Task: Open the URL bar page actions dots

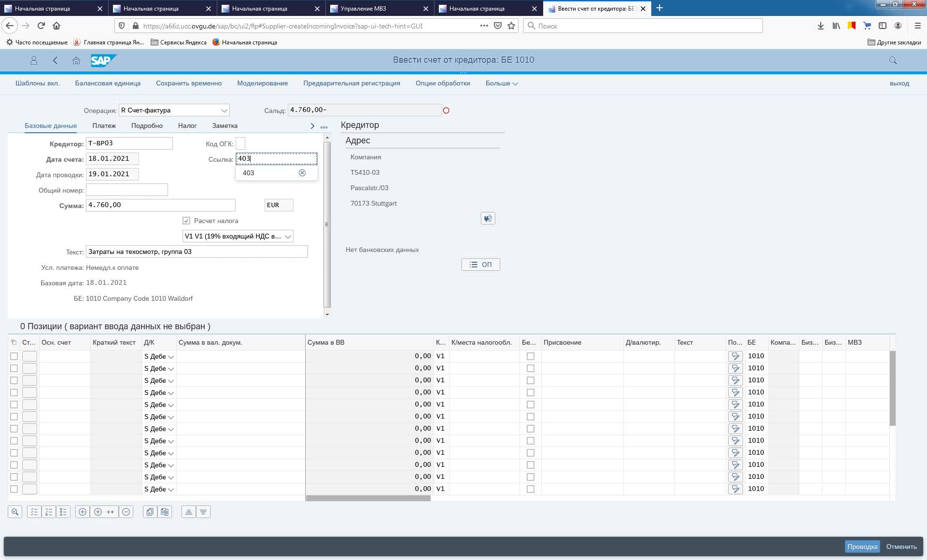Action: click(x=484, y=26)
